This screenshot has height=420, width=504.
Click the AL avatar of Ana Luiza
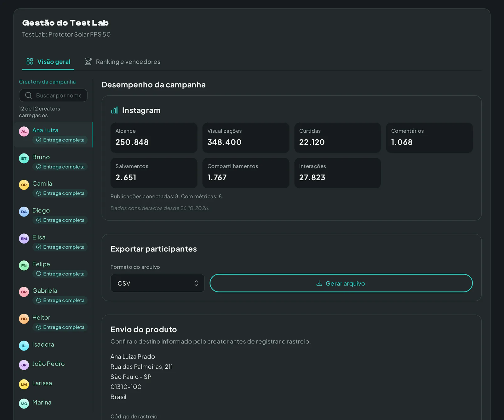point(24,131)
